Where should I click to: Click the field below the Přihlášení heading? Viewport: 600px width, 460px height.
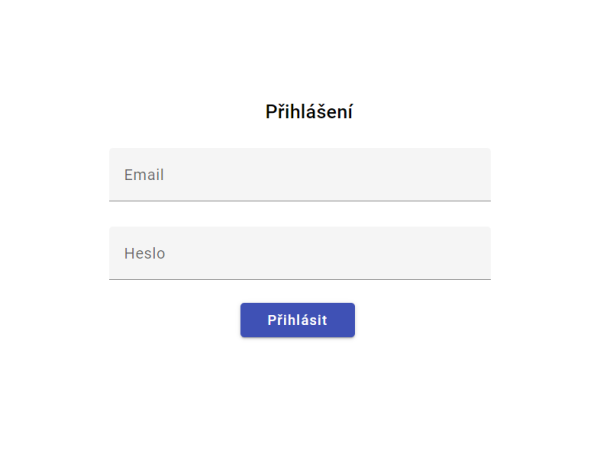(299, 175)
